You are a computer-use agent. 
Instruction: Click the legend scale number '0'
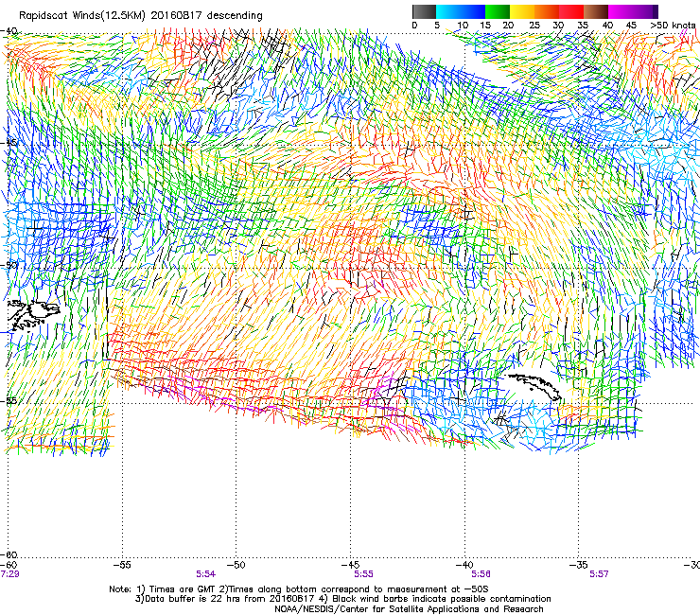pos(414,26)
